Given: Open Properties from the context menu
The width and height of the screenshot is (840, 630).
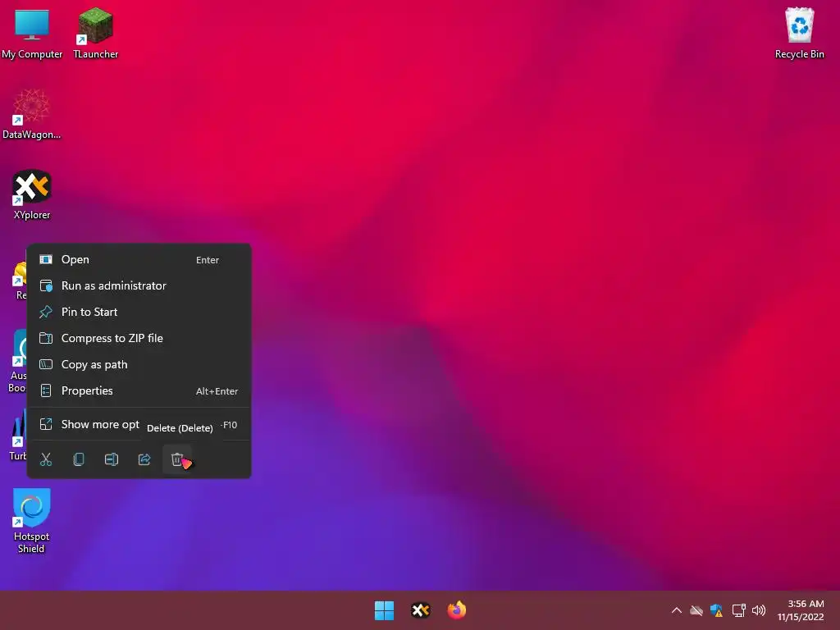Looking at the screenshot, I should [139, 391].
